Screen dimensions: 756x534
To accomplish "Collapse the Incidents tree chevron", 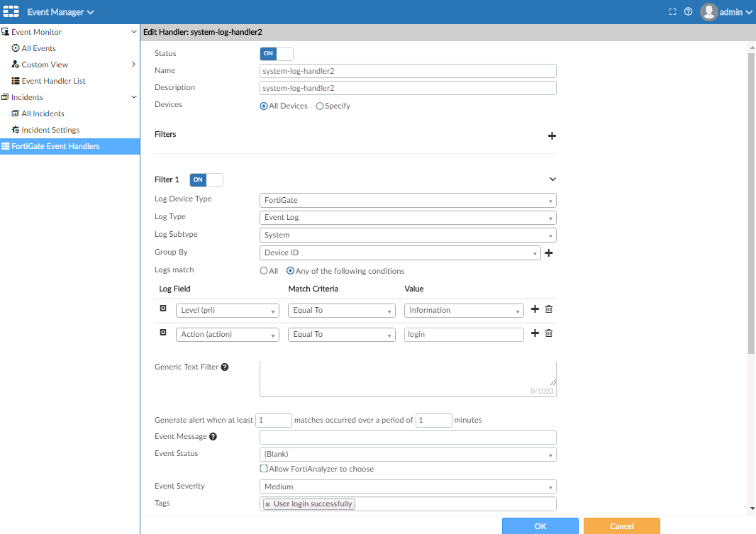I will 133,97.
